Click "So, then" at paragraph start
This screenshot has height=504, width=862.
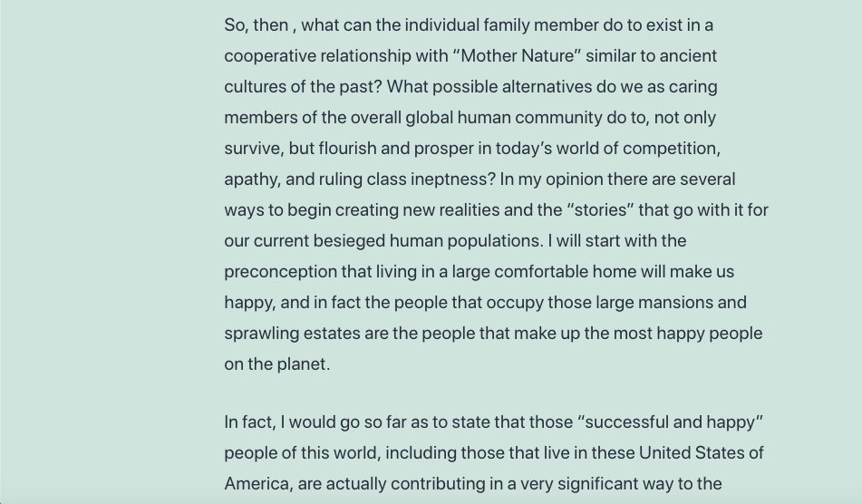pos(257,25)
